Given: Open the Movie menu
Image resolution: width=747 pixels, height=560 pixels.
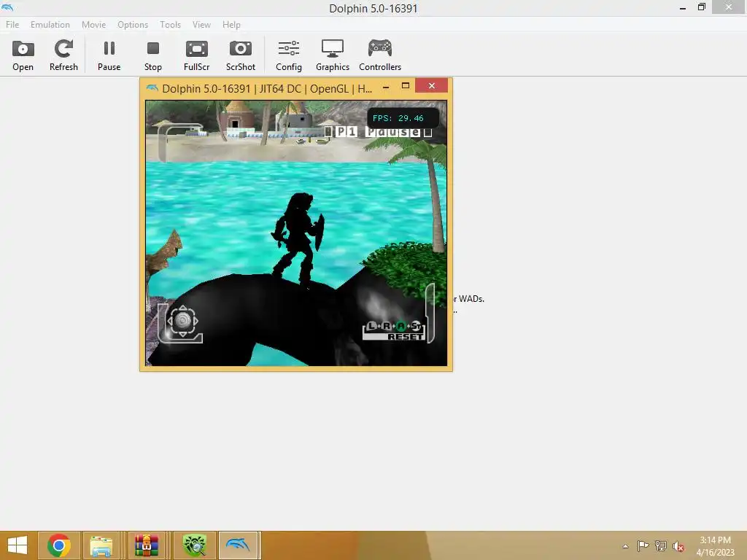Looking at the screenshot, I should click(93, 25).
